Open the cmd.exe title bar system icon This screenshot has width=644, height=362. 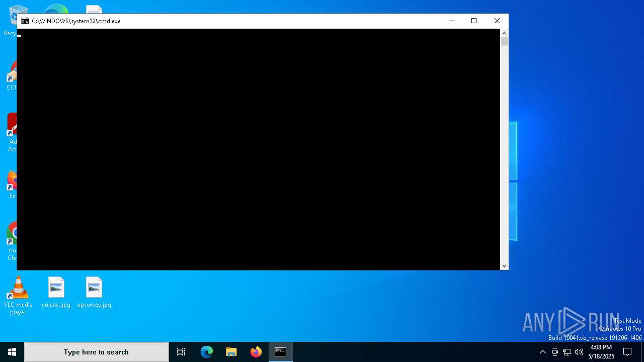click(25, 21)
